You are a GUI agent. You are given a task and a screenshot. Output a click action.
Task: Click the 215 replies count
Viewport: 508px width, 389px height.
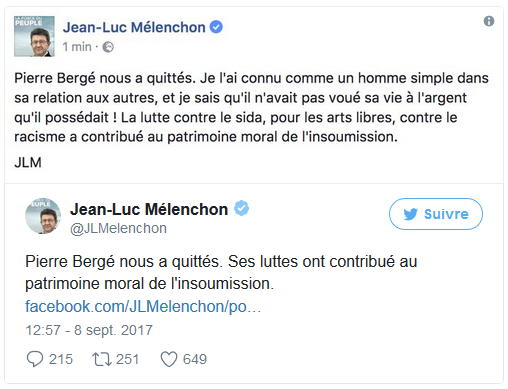coord(61,359)
